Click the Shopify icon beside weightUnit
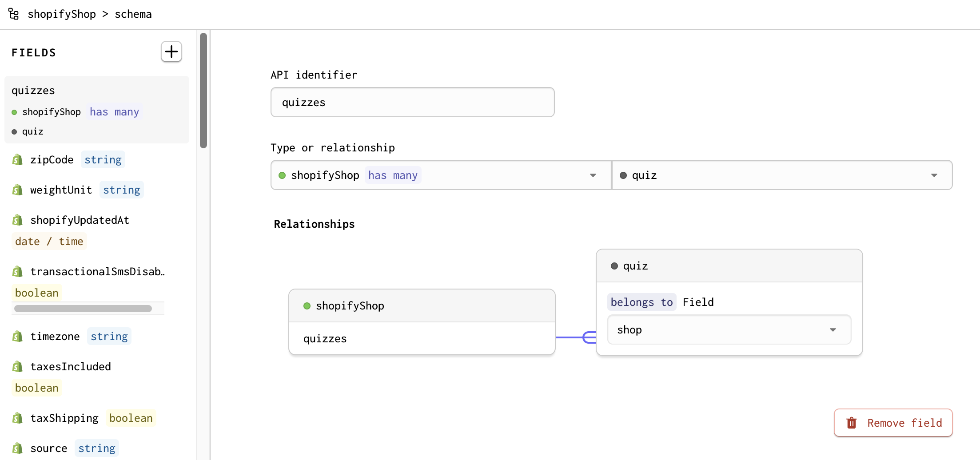This screenshot has height=460, width=980. [17, 190]
